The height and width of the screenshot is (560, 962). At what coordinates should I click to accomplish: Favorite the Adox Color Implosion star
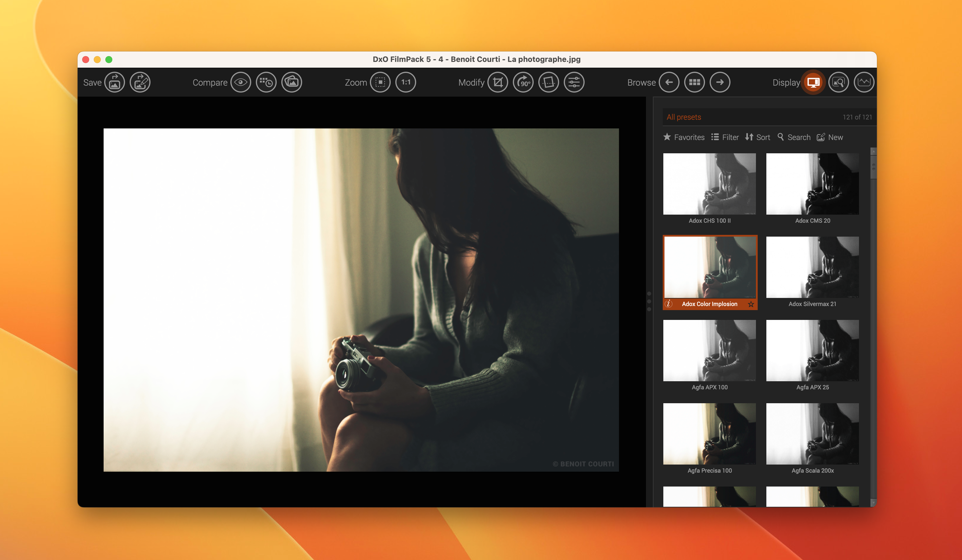tap(751, 304)
